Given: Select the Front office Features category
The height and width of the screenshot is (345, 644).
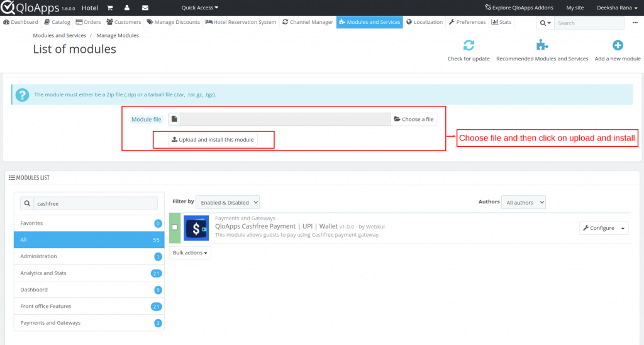Looking at the screenshot, I should [x=89, y=307].
